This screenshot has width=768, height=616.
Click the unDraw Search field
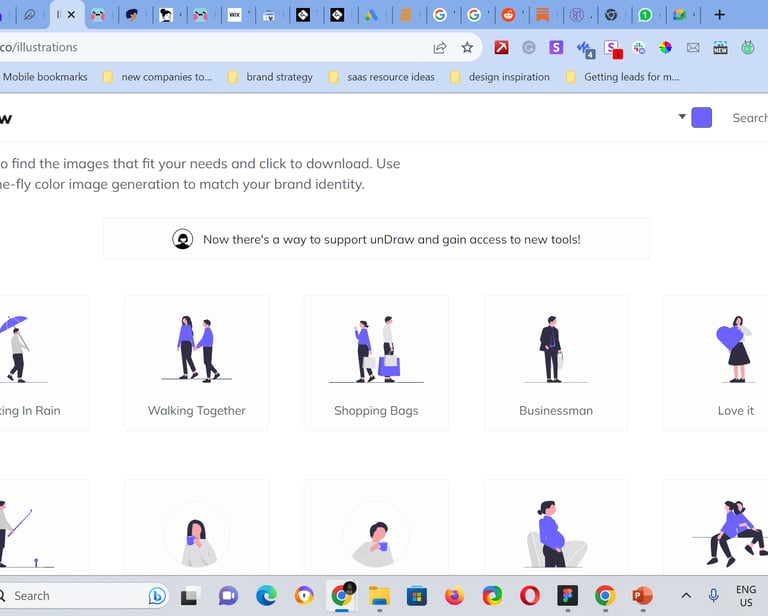click(x=749, y=118)
